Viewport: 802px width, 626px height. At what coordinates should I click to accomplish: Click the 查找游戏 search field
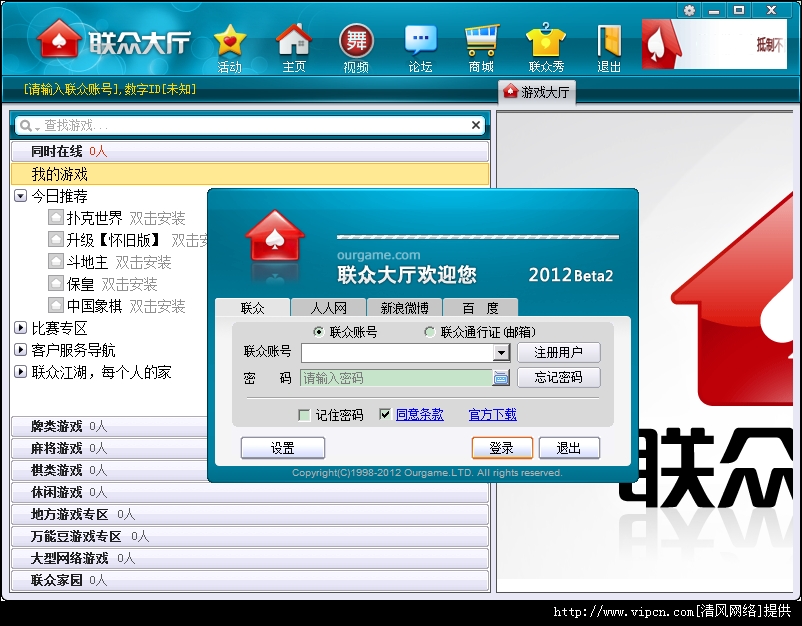(250, 125)
